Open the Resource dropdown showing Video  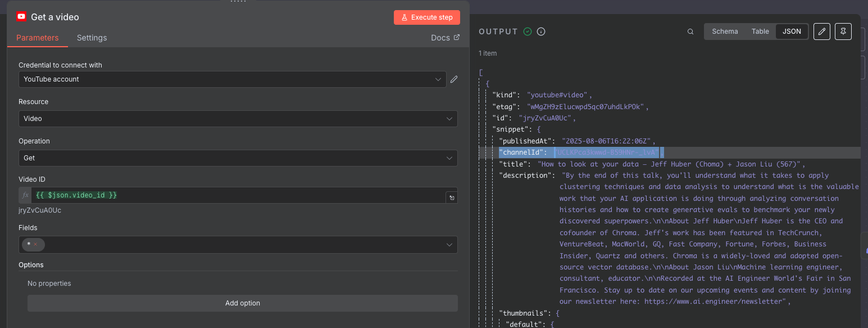(x=238, y=119)
